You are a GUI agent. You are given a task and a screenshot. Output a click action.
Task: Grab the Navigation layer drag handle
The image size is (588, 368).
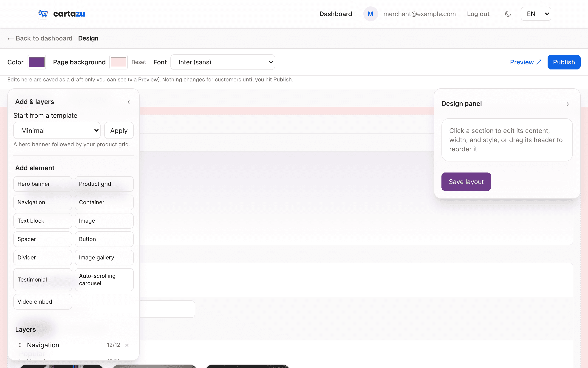(x=20, y=345)
